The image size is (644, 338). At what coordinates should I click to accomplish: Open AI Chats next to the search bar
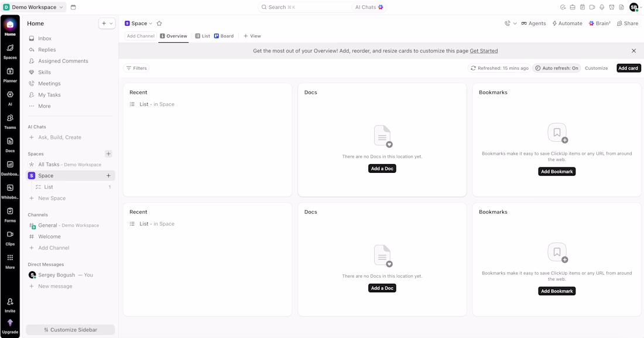click(369, 7)
